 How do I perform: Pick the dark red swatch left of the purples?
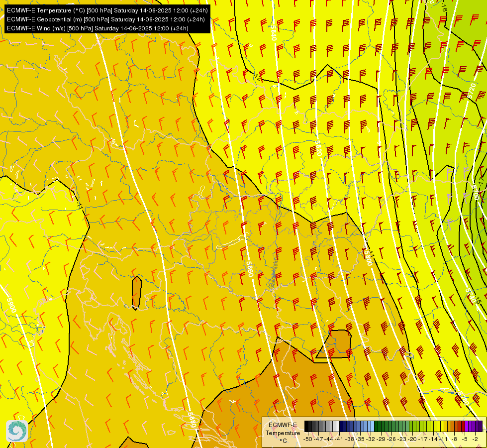coord(463,426)
